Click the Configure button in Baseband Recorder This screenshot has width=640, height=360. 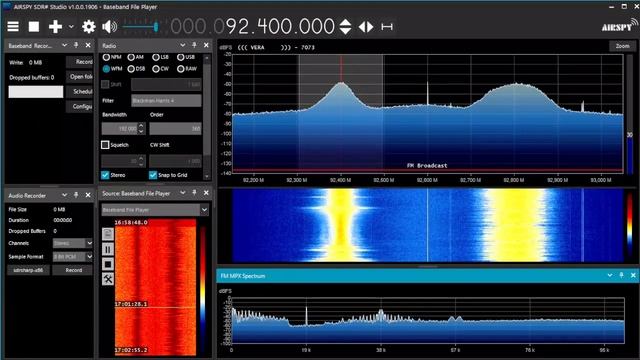coord(80,107)
